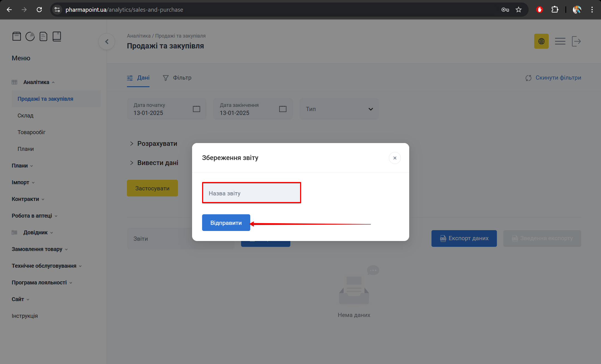This screenshot has width=601, height=364.
Task: Click the yellow globe language icon
Action: [541, 41]
